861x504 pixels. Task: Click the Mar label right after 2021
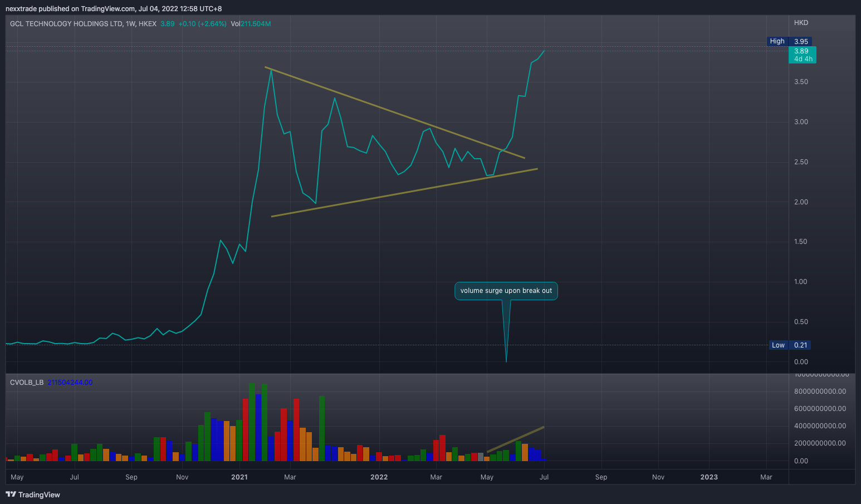[x=290, y=477]
